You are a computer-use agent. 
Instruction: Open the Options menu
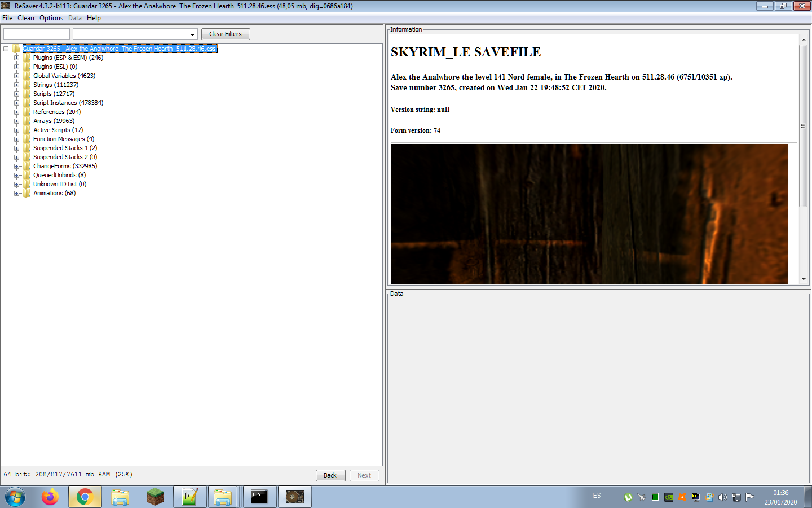pyautogui.click(x=51, y=18)
